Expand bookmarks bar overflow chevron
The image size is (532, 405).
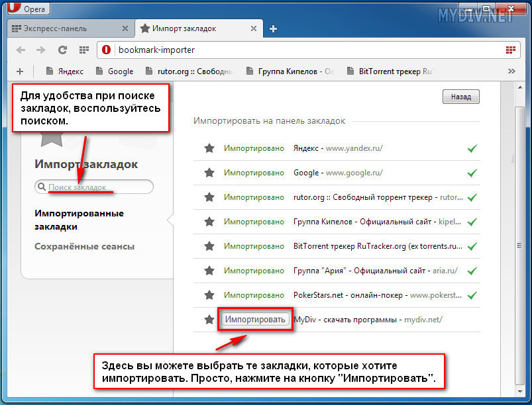(511, 71)
